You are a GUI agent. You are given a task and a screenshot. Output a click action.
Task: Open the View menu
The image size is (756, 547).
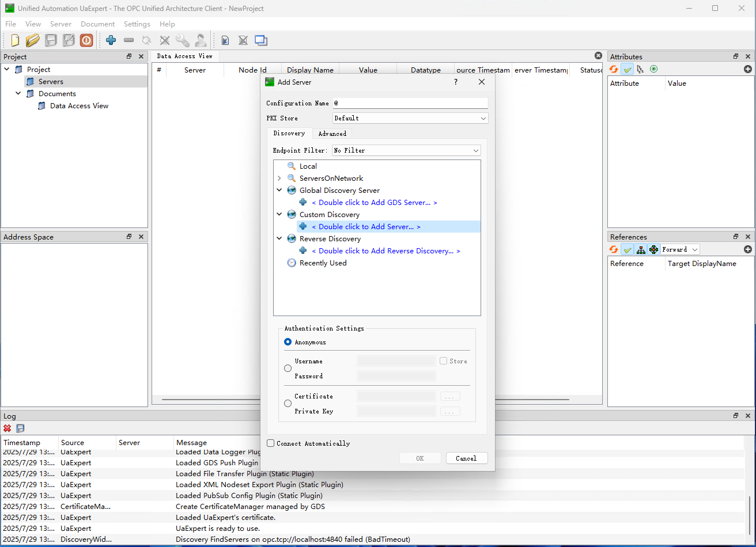[x=33, y=24]
